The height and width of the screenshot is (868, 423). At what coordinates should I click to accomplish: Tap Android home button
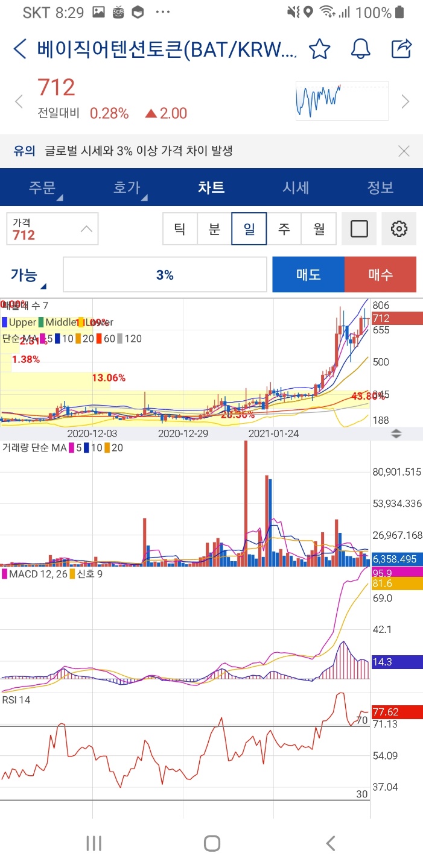tap(212, 843)
